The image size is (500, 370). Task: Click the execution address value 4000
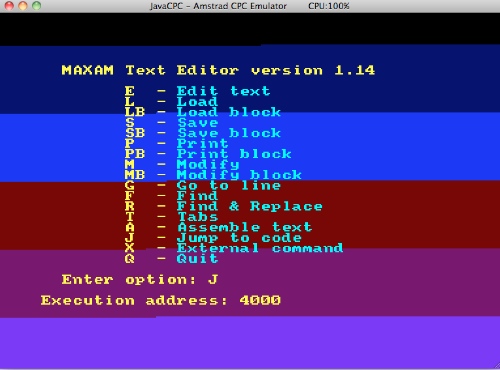[260, 300]
